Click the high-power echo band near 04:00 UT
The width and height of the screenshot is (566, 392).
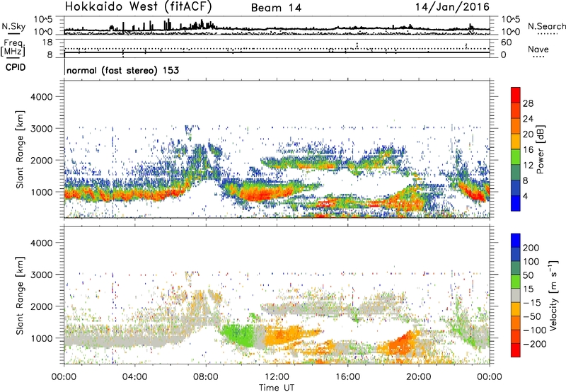(x=134, y=195)
